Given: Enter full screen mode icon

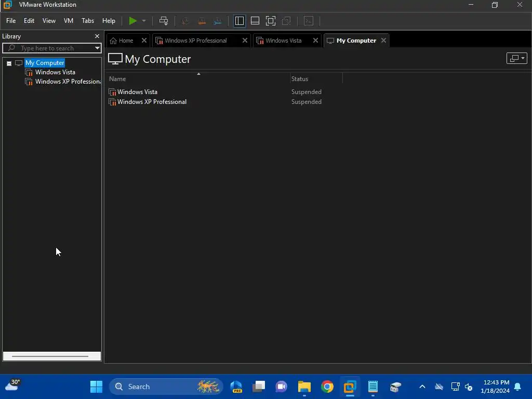Looking at the screenshot, I should tap(270, 21).
